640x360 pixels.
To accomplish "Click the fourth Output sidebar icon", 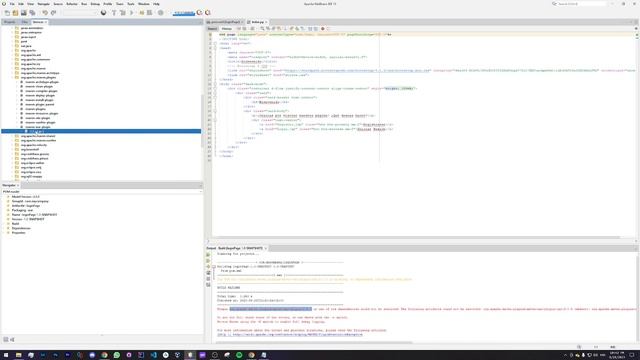I will tap(208, 273).
